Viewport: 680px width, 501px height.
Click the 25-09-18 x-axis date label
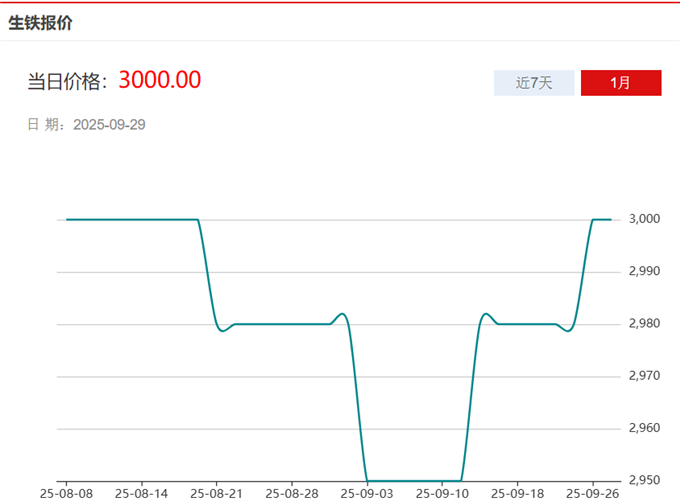(x=517, y=493)
